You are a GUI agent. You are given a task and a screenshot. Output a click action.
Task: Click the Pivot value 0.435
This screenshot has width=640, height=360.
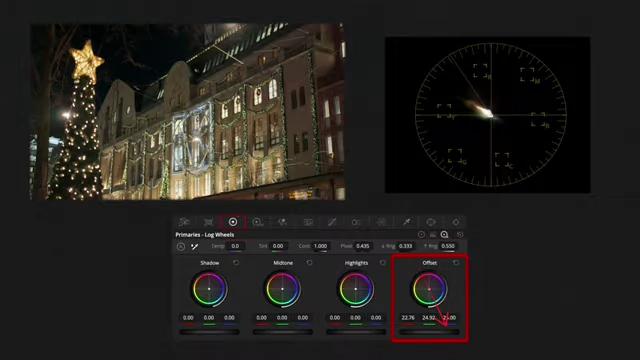[362, 246]
